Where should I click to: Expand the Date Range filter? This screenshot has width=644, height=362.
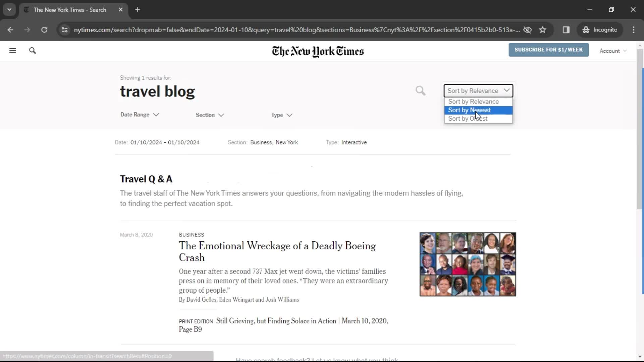139,115
